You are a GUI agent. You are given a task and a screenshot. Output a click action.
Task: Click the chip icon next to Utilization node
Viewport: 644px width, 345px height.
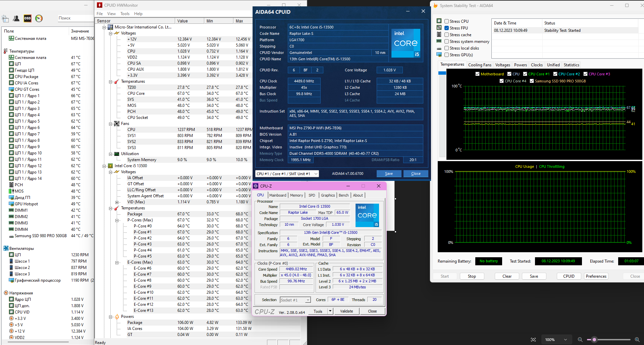pos(116,154)
